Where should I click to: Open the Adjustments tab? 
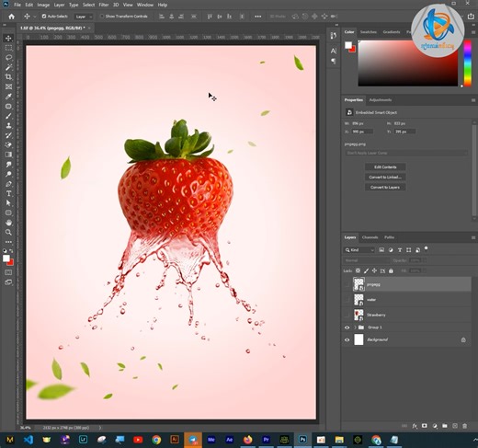point(381,100)
